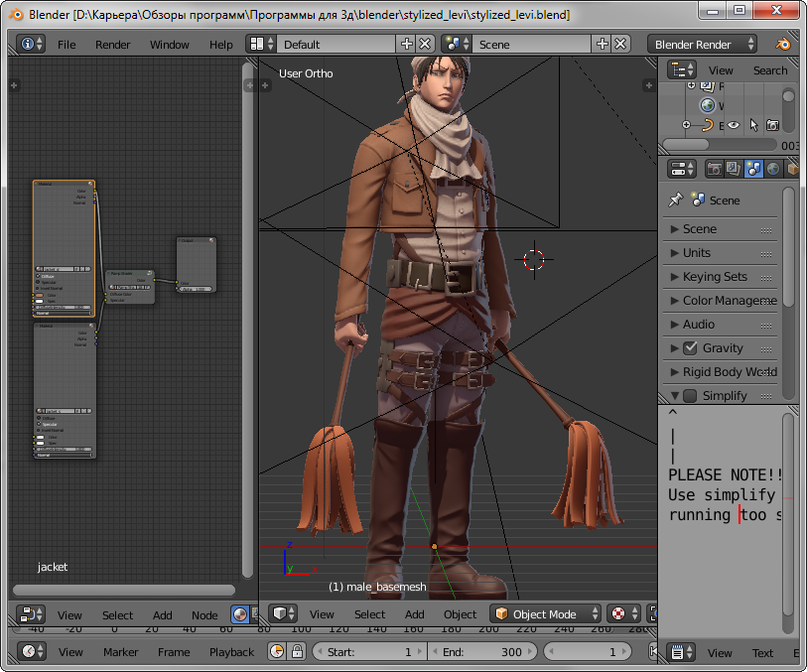Click the node editor horizontal scrollbar
The image size is (807, 672).
[124, 590]
